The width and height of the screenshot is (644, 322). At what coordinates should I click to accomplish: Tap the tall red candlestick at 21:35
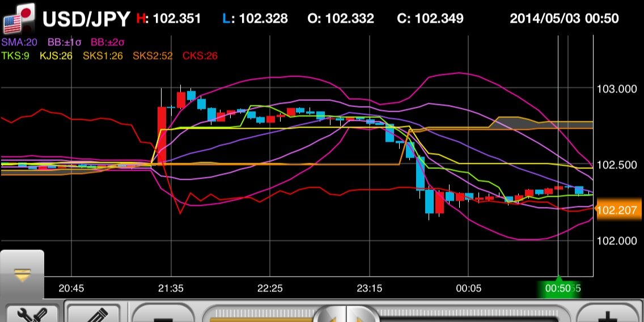pos(162,135)
